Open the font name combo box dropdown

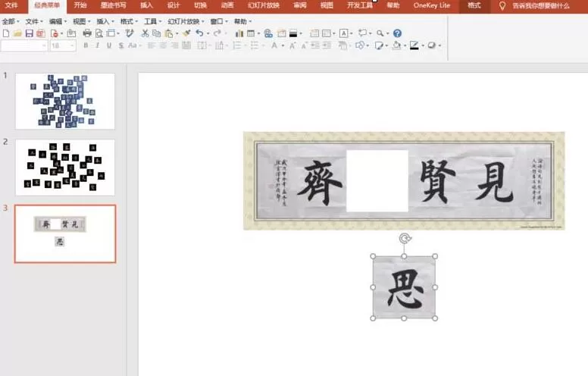click(x=44, y=45)
